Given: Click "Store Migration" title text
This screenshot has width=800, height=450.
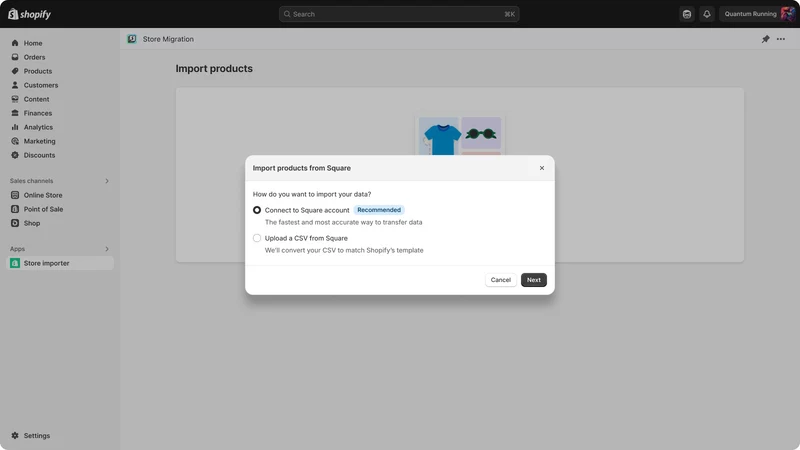Looking at the screenshot, I should pyautogui.click(x=168, y=39).
